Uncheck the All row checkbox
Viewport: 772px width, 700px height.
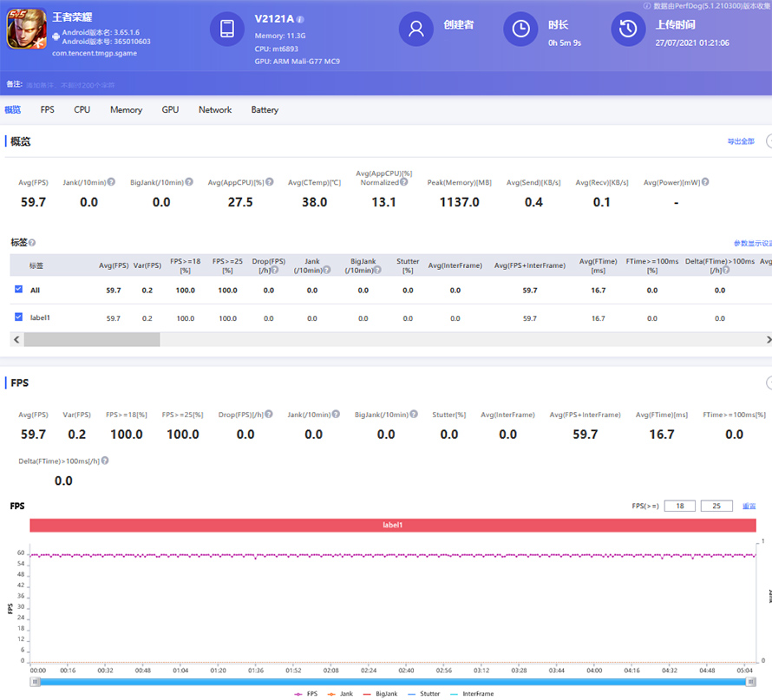click(x=19, y=289)
